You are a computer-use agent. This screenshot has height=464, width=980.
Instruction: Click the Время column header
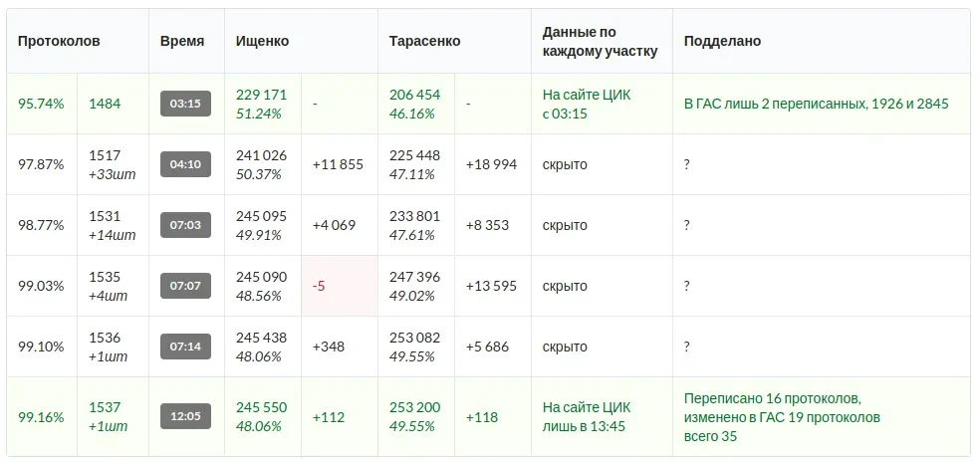(182, 41)
